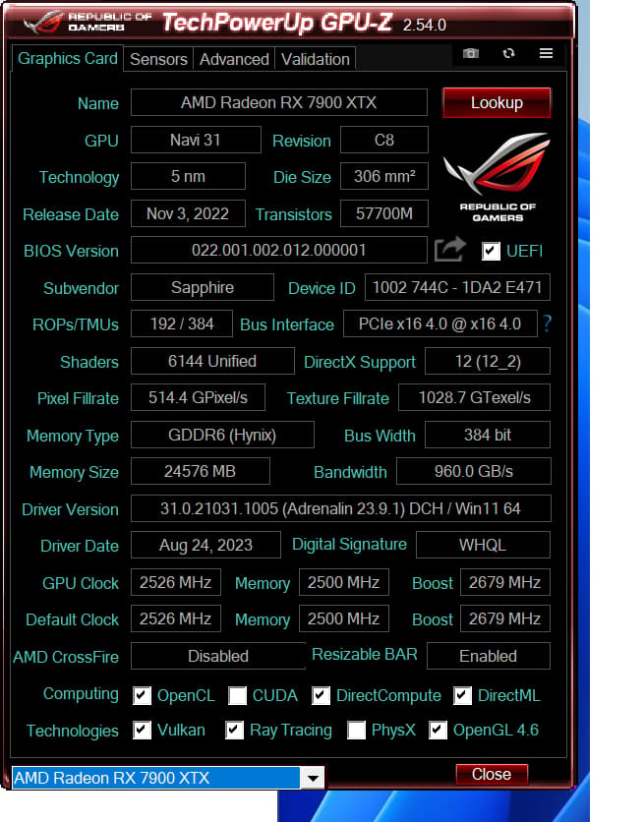Click the Memory Type GDDR6 (Hynix)
The height and width of the screenshot is (822, 644).
tap(222, 435)
